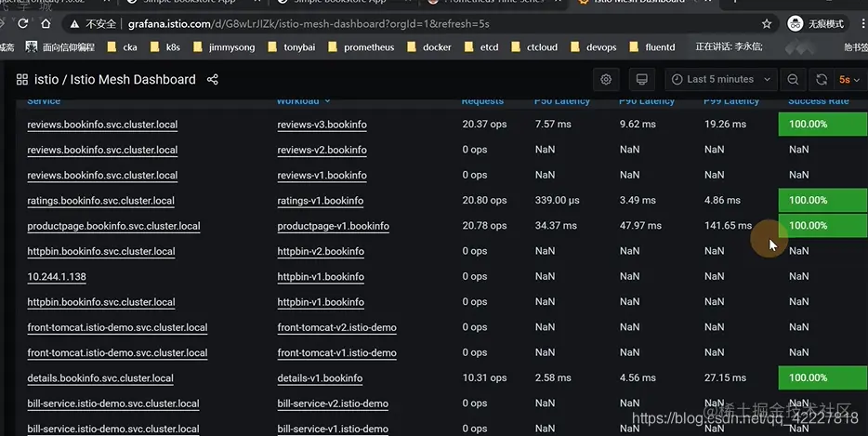
Task: Open the devops bookmark folder
Action: pyautogui.click(x=593, y=47)
